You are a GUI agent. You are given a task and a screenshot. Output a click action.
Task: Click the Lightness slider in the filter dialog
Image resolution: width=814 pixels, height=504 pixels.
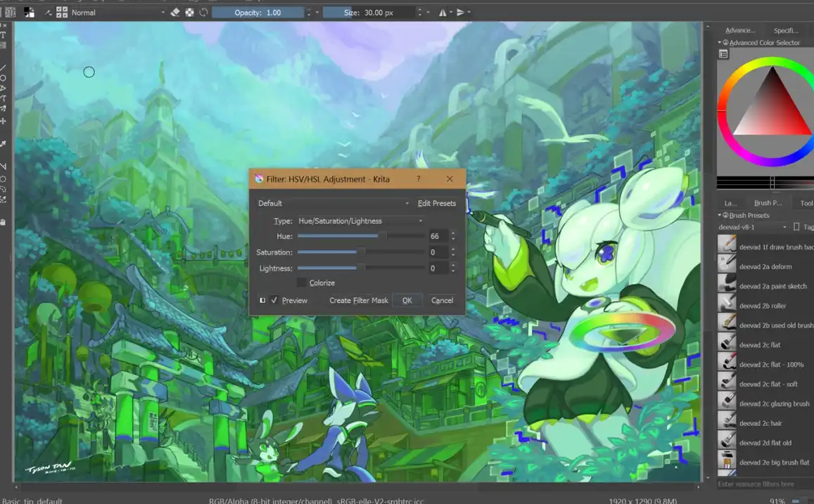click(361, 268)
